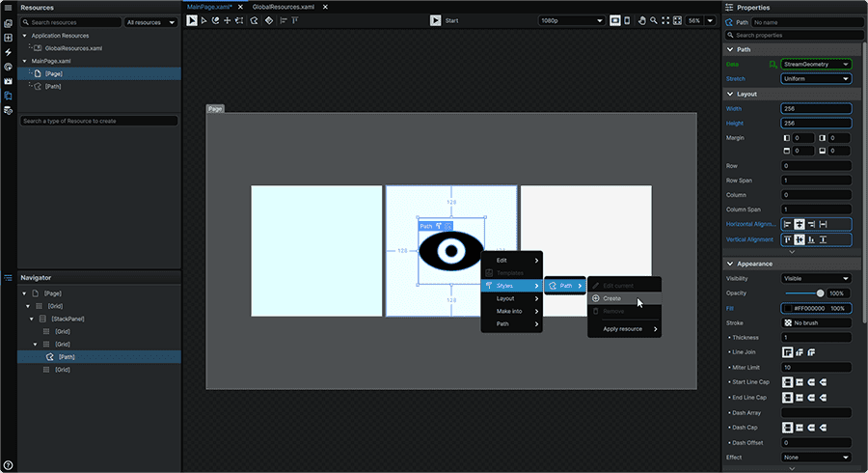Open the clapperboard animation panel in sidebar

(8, 81)
